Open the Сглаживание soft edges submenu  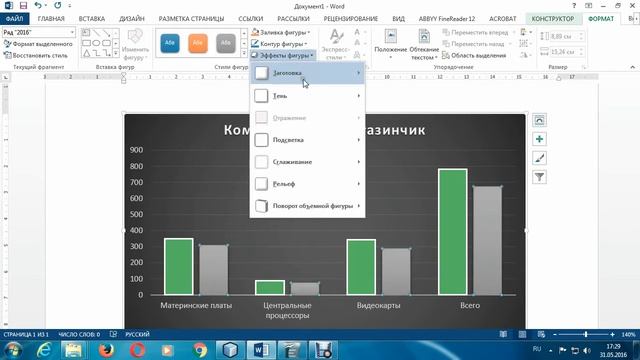(x=307, y=162)
